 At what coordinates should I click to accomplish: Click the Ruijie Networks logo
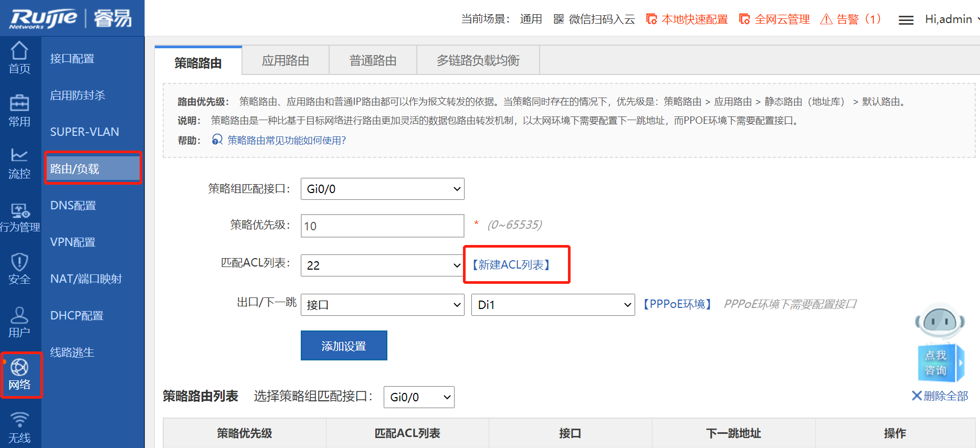pyautogui.click(x=70, y=18)
